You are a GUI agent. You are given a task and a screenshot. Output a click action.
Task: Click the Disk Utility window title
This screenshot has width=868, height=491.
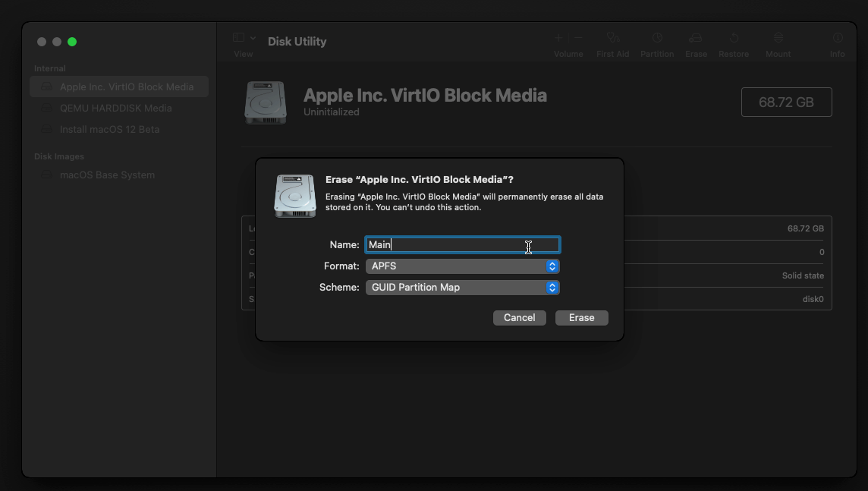pyautogui.click(x=297, y=42)
